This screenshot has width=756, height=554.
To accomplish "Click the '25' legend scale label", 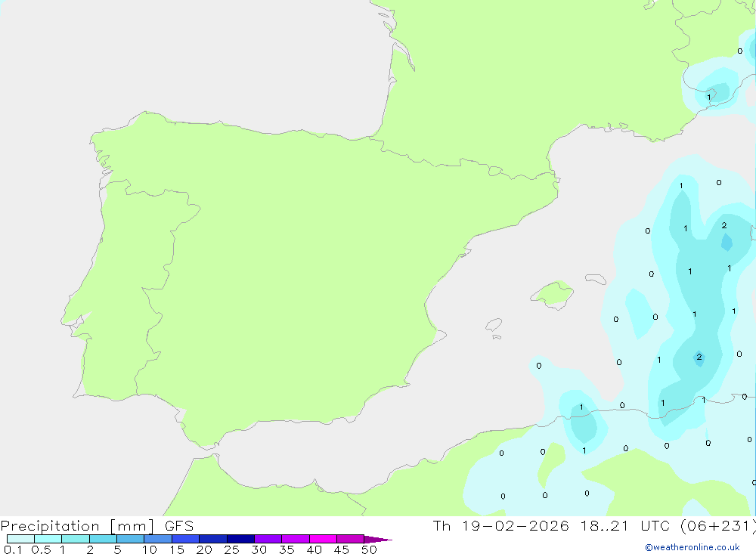I will pos(231,549).
